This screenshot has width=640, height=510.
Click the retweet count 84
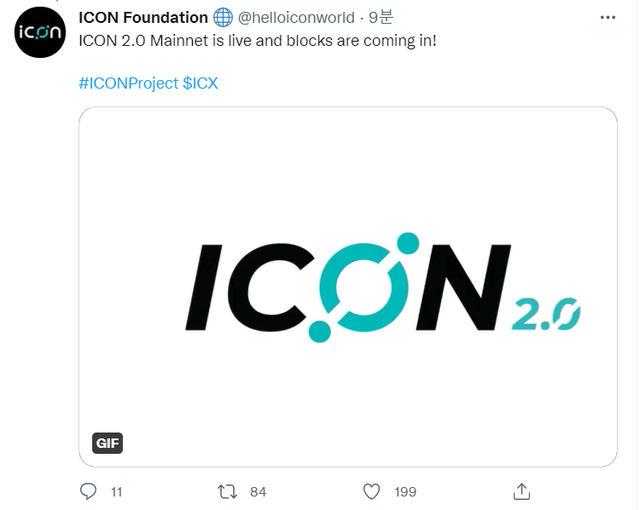(258, 492)
